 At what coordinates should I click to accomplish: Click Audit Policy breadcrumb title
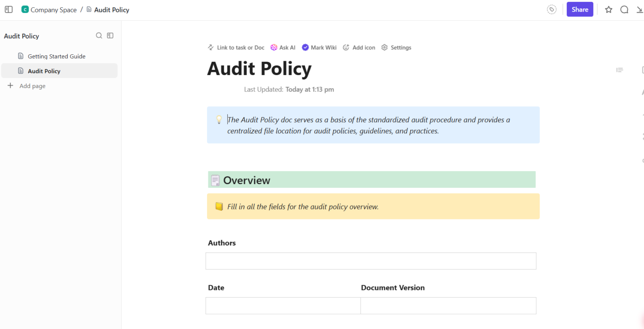point(111,10)
